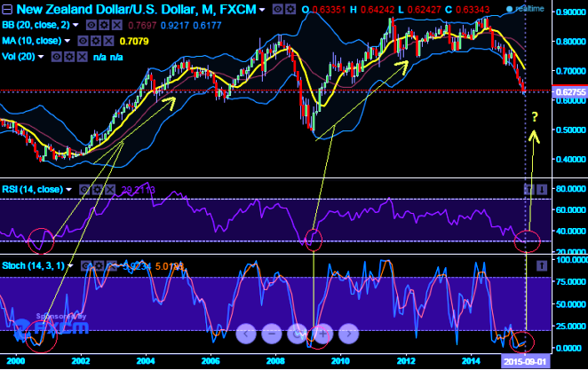The image size is (588, 370).
Task: Click the 2004 label on the time axis
Action: 146,361
